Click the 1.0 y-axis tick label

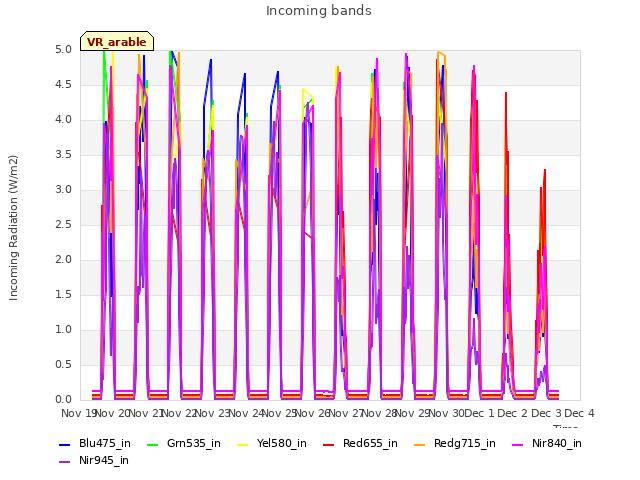point(63,330)
